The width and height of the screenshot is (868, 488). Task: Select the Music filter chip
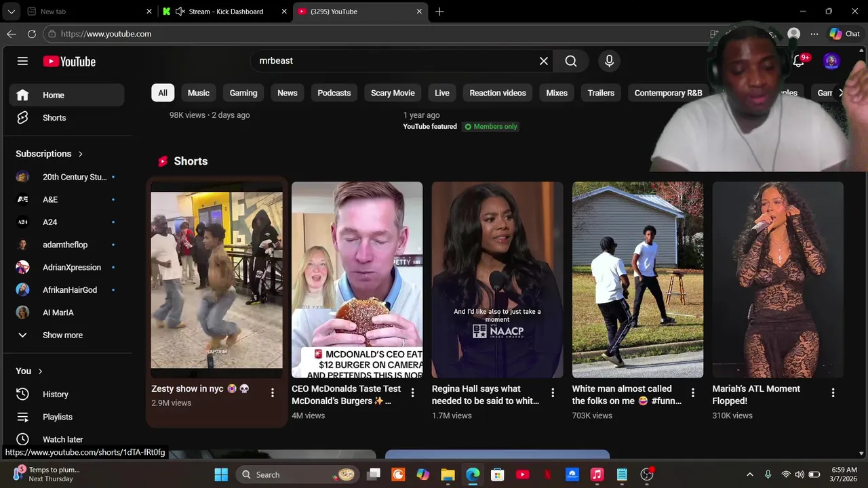coord(199,93)
